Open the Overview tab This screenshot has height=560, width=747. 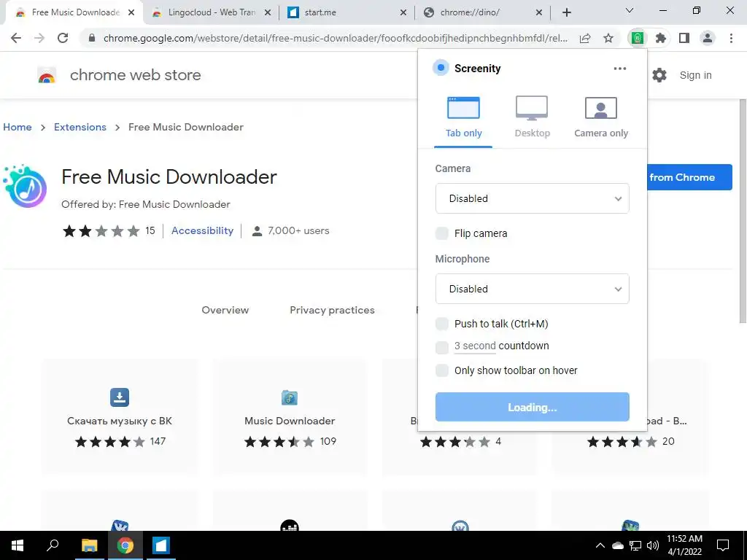(225, 310)
